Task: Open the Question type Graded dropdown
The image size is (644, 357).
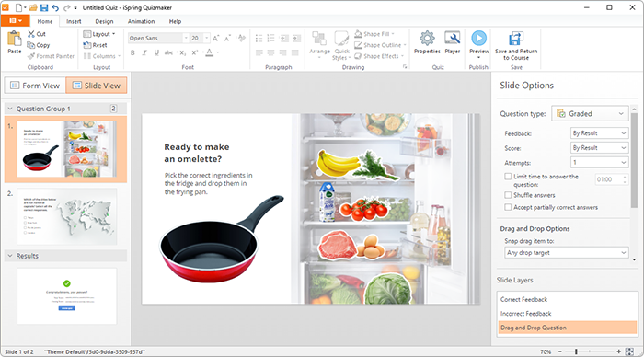Action: coord(590,114)
